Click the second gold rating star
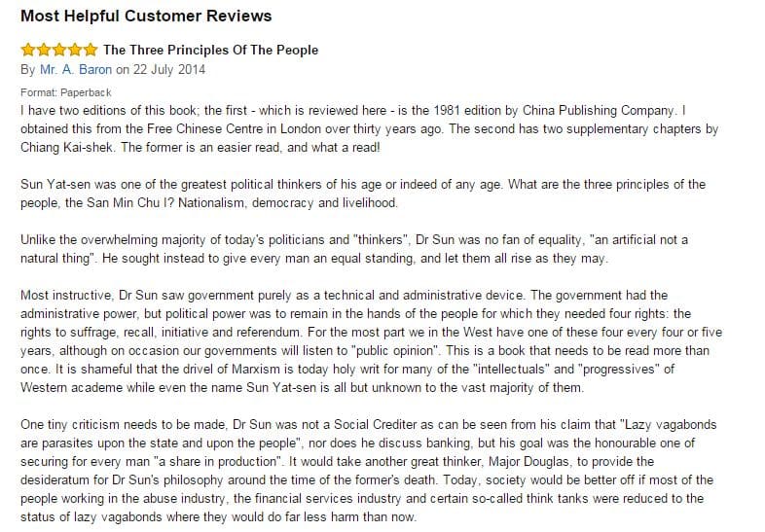 (44, 50)
